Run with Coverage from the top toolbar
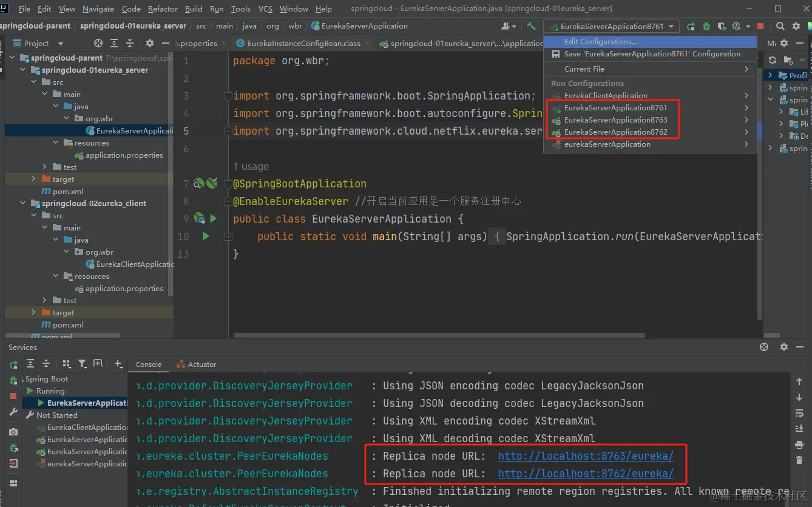 click(722, 26)
